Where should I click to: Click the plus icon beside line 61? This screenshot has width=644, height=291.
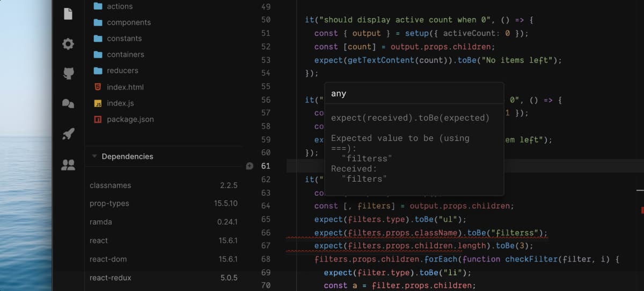250,166
